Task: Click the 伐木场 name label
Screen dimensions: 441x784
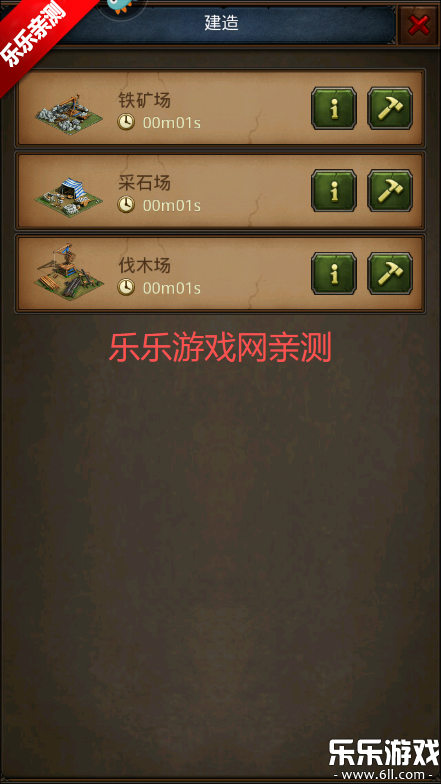Action: click(144, 266)
